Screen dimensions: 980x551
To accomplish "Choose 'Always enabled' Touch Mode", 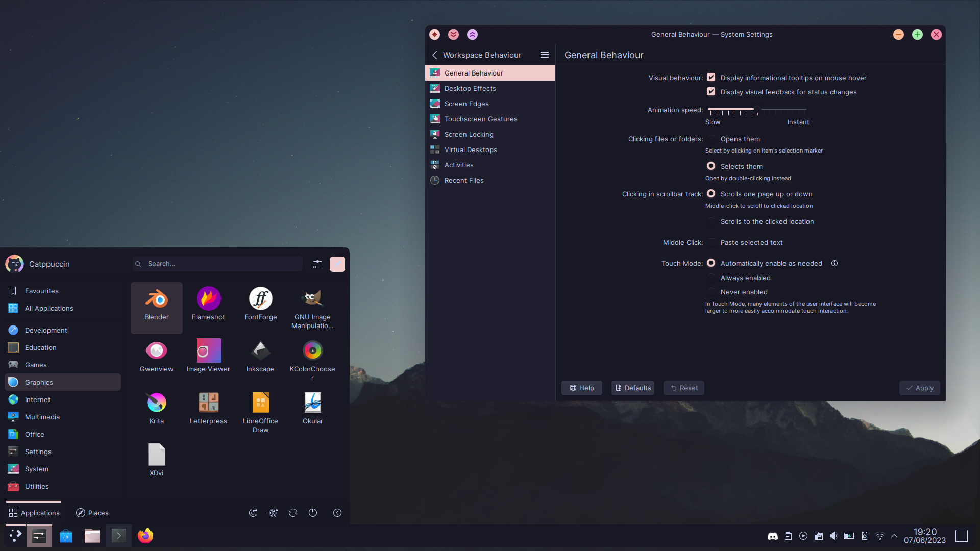I will [711, 278].
